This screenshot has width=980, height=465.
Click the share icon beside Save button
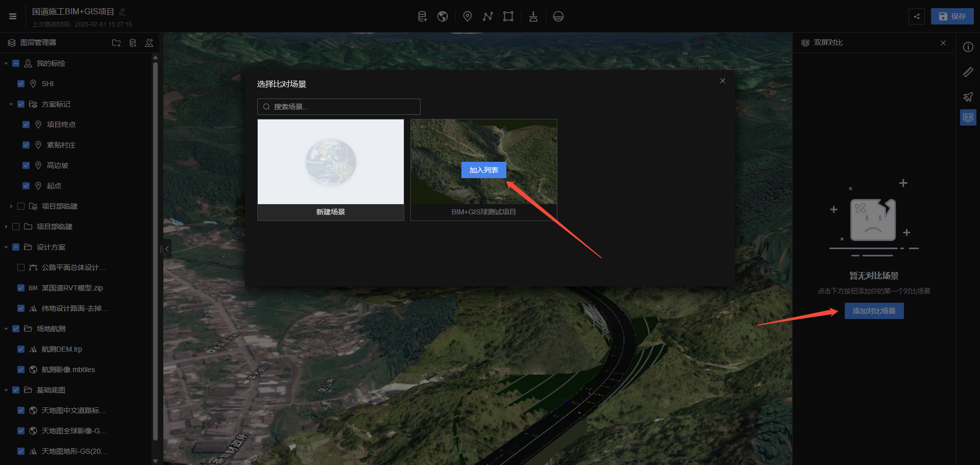pyautogui.click(x=917, y=16)
